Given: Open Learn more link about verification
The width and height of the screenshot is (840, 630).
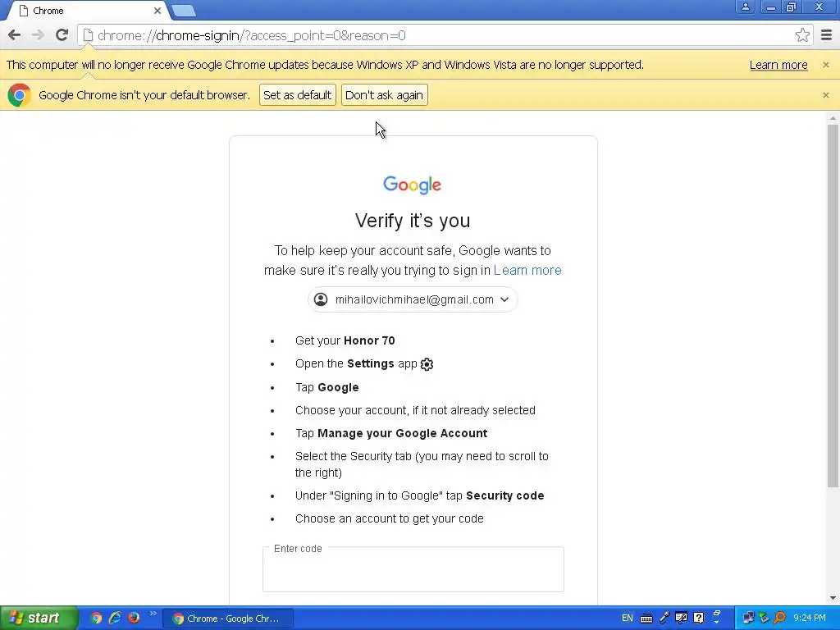Looking at the screenshot, I should [x=527, y=270].
